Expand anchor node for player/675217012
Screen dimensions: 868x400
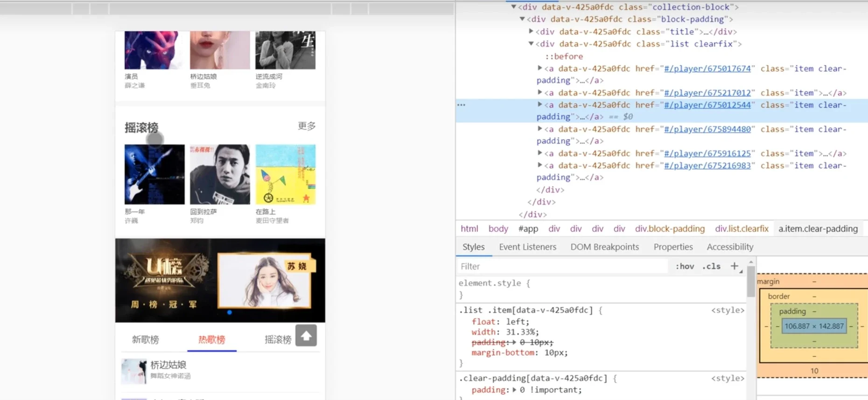(540, 92)
